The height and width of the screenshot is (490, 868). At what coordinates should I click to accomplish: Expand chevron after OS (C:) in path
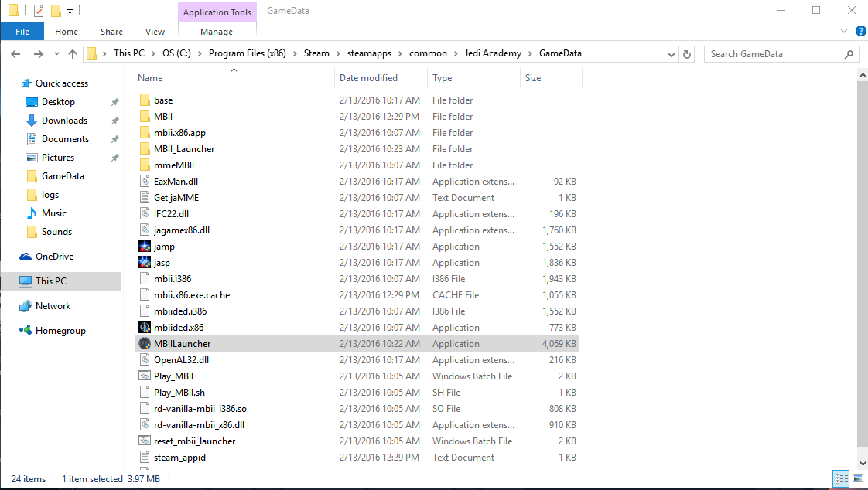[200, 53]
